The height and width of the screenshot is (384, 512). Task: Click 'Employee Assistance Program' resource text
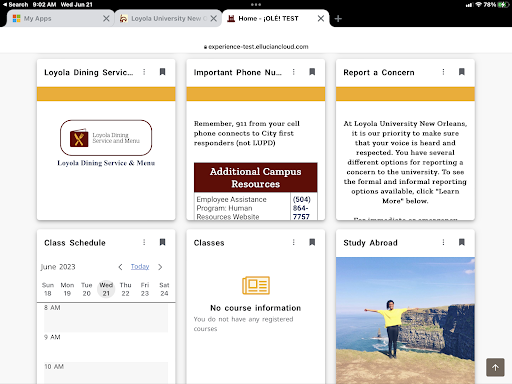click(x=231, y=208)
